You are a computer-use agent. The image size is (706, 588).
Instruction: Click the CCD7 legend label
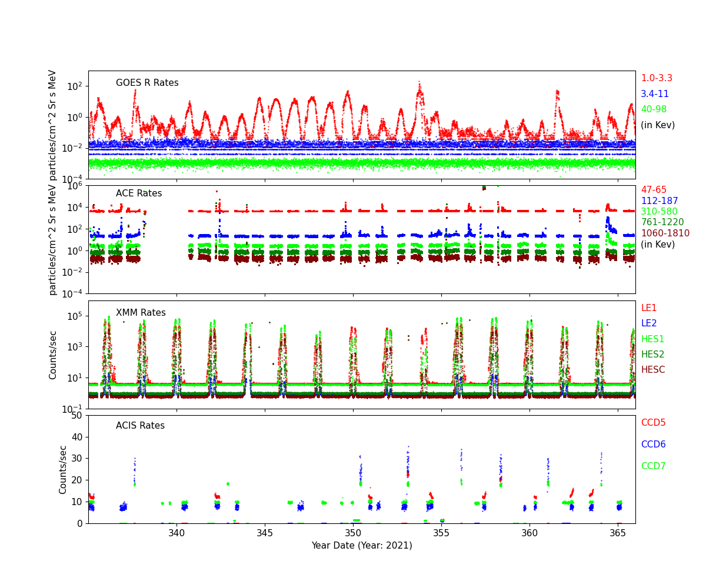click(653, 466)
